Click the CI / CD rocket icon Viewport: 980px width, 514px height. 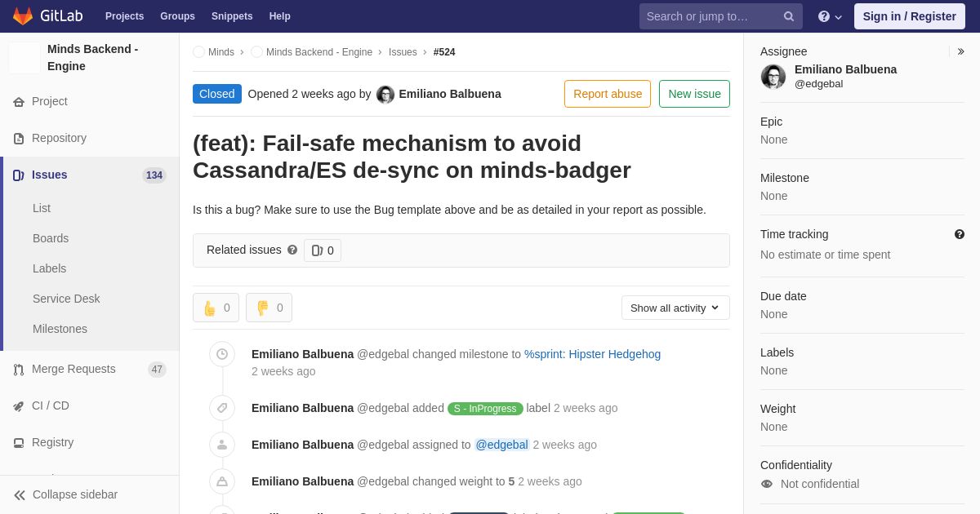click(19, 406)
